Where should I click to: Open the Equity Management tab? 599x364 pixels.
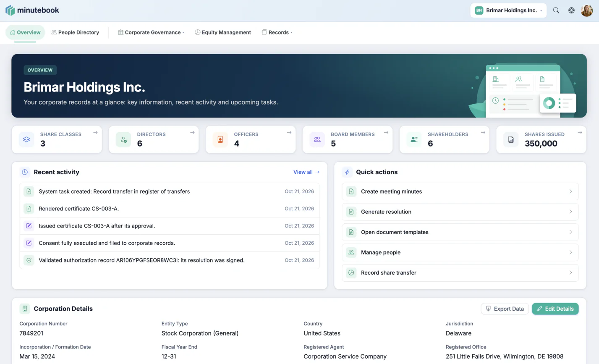[223, 32]
